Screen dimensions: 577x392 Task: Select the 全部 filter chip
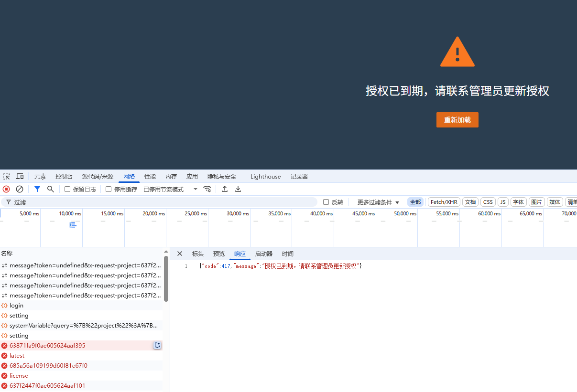(415, 202)
